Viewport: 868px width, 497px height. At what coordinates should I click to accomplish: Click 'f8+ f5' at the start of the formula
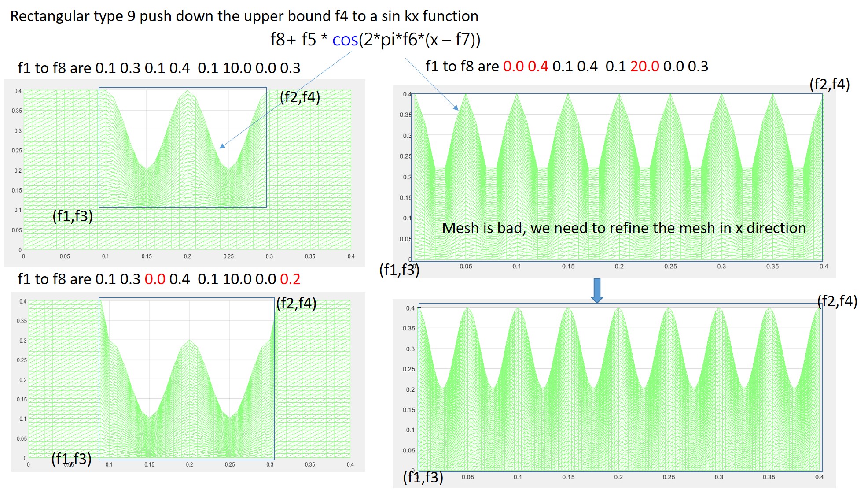tap(293, 40)
